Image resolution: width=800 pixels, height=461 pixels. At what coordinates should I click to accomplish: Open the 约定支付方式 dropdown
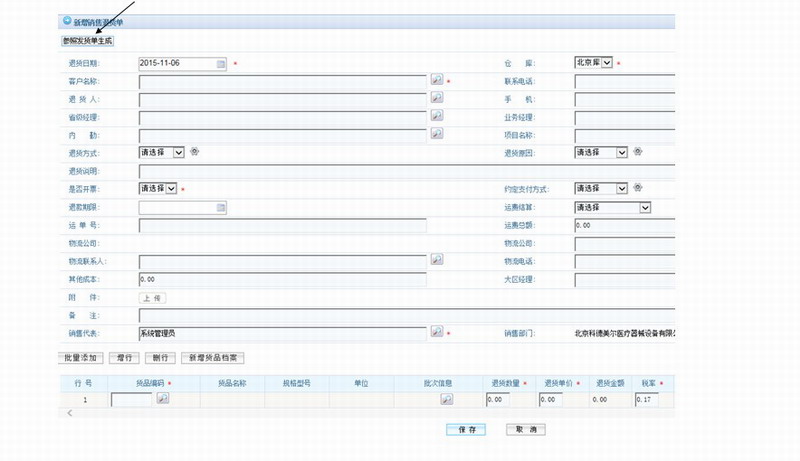click(601, 188)
